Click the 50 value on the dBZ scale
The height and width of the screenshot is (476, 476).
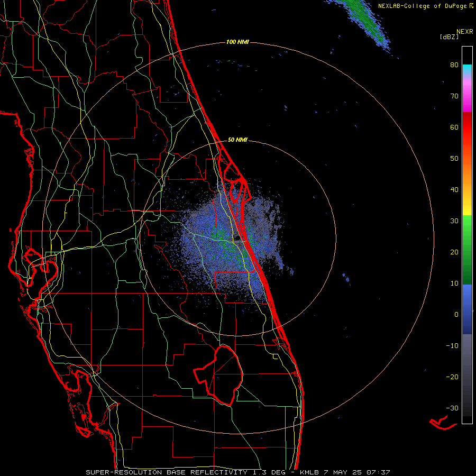pos(454,159)
